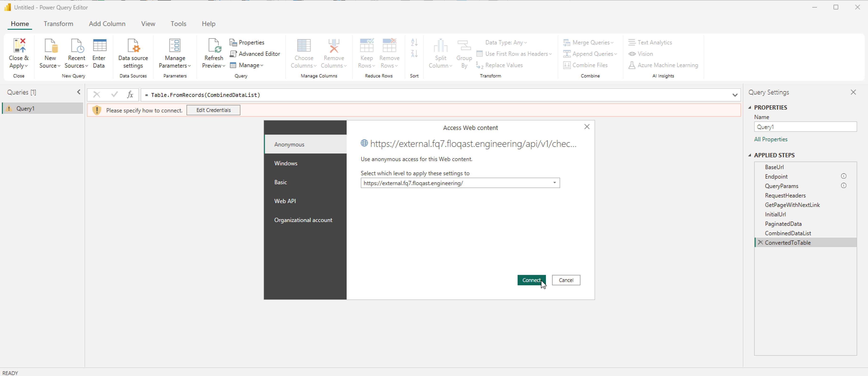Click the Split Column icon
The width and height of the screenshot is (868, 376).
point(440,46)
